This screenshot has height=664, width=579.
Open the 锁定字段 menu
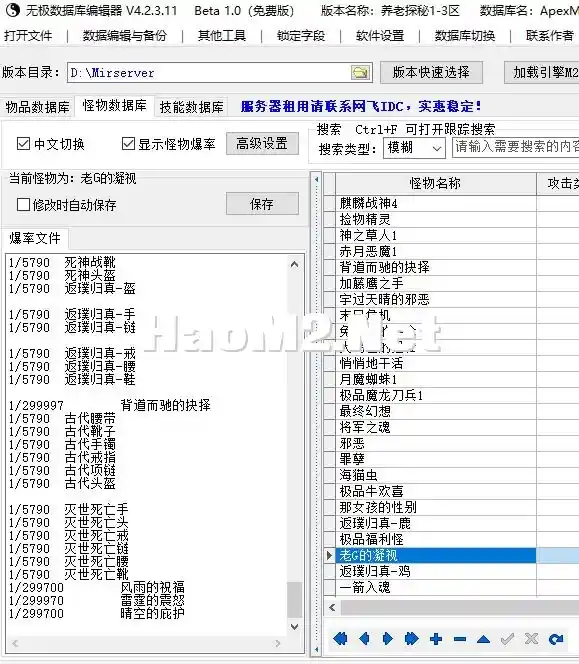point(301,36)
